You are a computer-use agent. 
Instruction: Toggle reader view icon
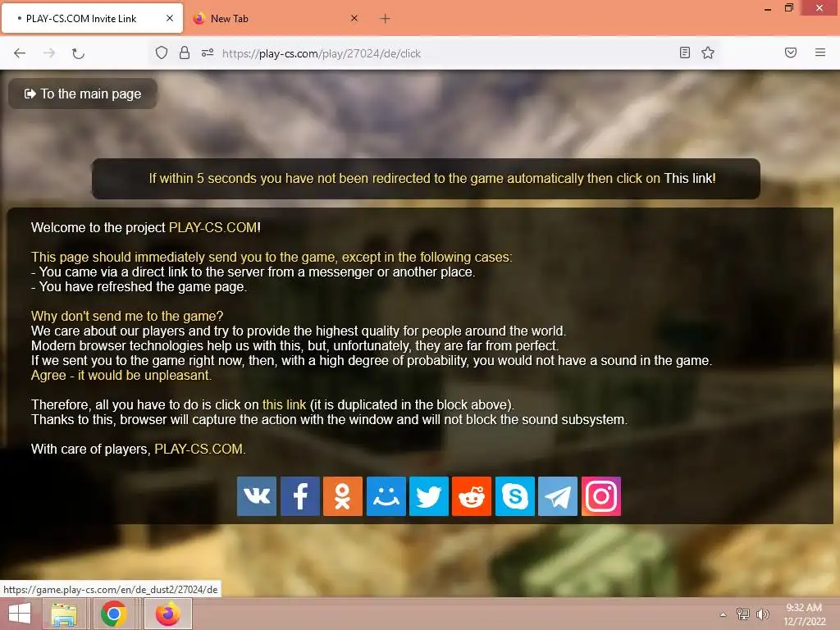pos(685,52)
